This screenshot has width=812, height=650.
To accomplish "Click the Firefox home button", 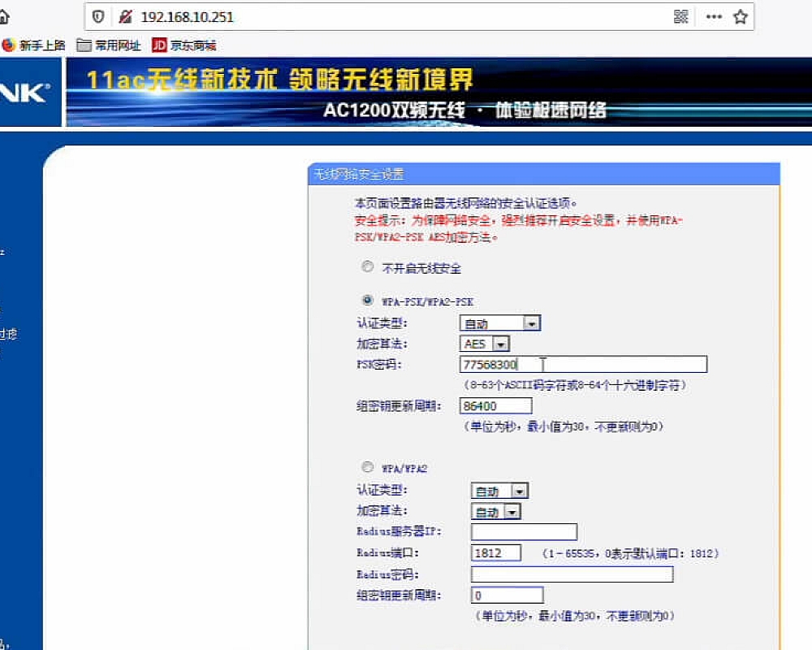I will (x=6, y=16).
